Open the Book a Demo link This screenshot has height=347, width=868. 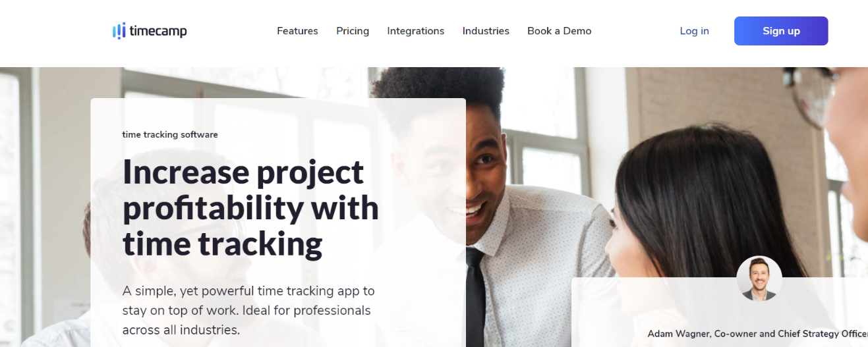(x=560, y=31)
